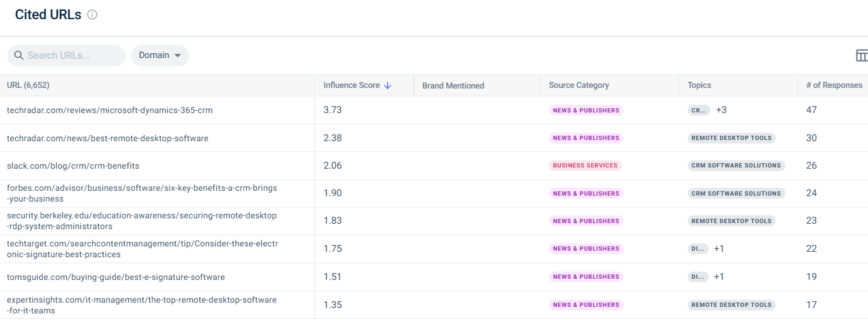This screenshot has height=320, width=868.
Task: Click CRM Software Solutions tag in slack.com row
Action: point(736,166)
